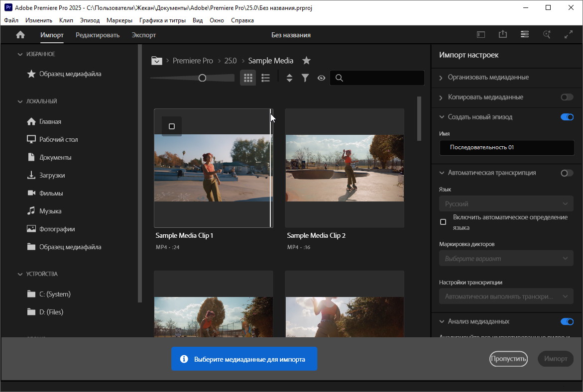Open Рабочий стол desktop location
Screen dimensions: 583x392
coord(52,139)
